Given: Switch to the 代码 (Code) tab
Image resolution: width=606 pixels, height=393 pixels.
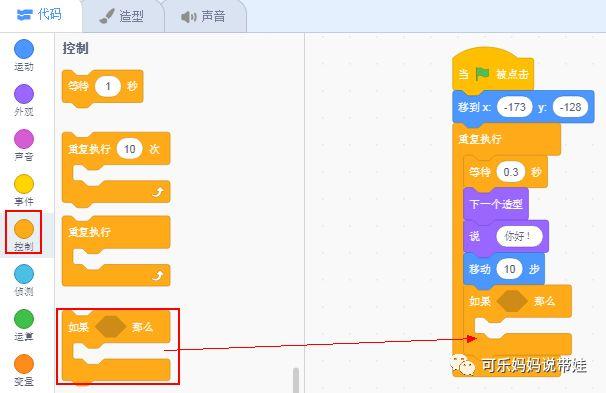Looking at the screenshot, I should pyautogui.click(x=41, y=15).
